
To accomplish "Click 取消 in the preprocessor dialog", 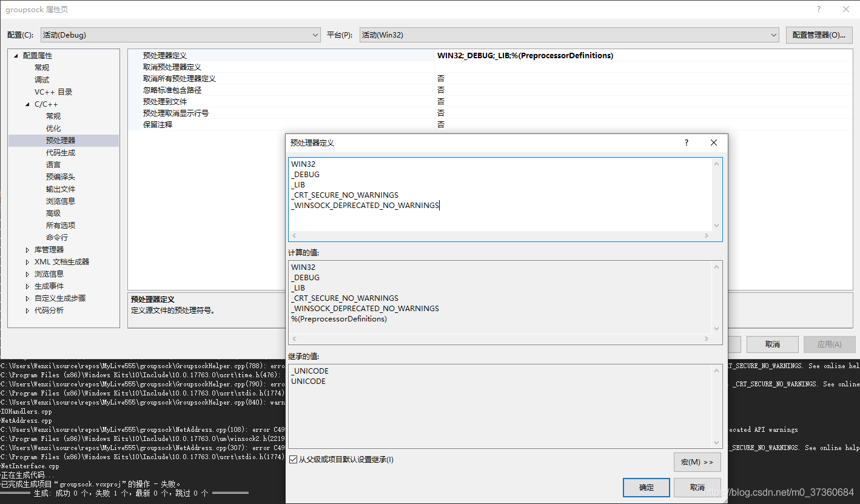I will (697, 488).
